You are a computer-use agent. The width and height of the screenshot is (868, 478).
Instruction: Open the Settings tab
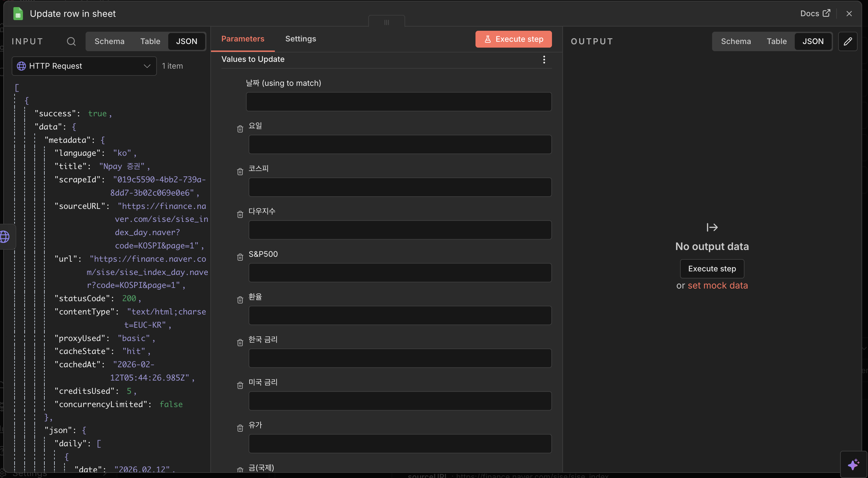click(300, 39)
